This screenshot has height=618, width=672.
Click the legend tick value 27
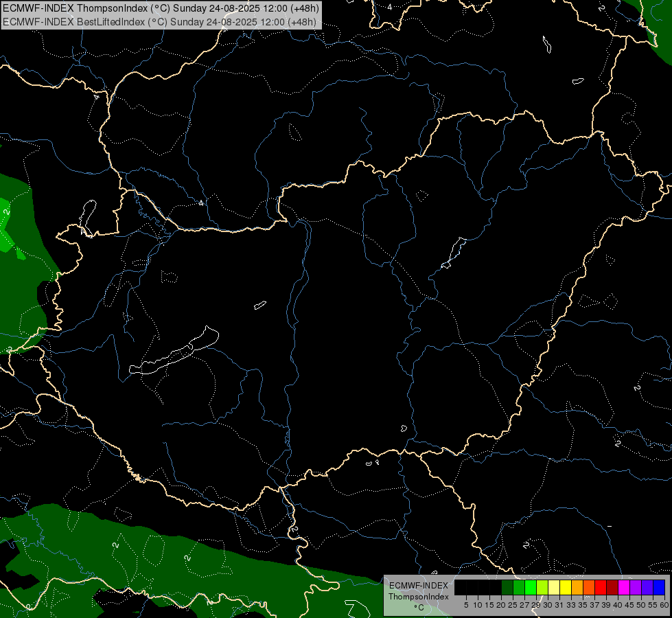(524, 605)
